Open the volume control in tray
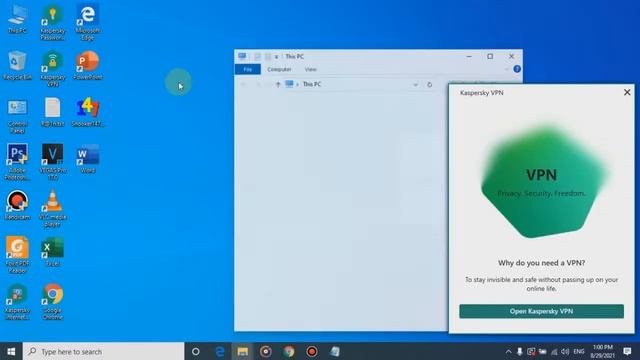The width and height of the screenshot is (640, 360). tap(565, 351)
